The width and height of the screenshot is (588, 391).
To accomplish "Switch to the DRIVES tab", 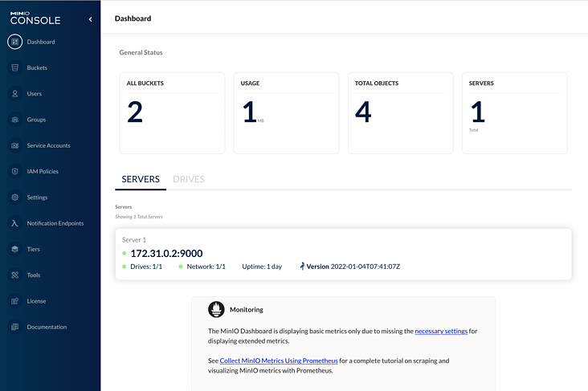I will (x=189, y=179).
